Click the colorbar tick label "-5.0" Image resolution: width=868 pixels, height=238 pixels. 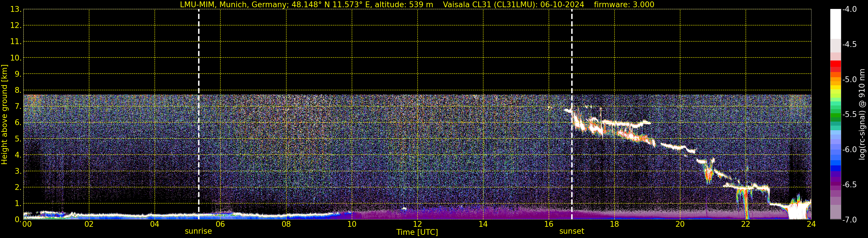pos(849,80)
